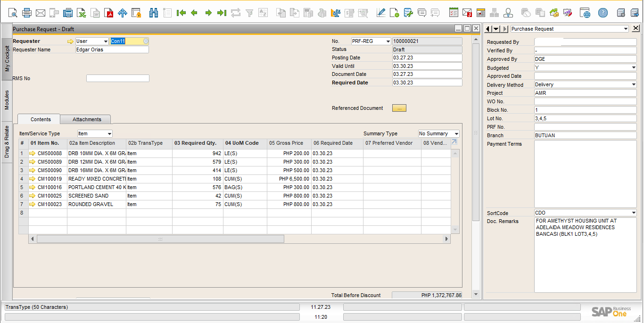The width and height of the screenshot is (644, 323).
Task: Click the RMS No input field
Action: [117, 78]
